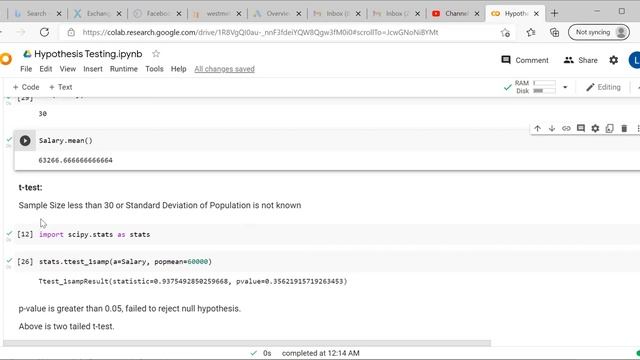Click 'Above is two tailed t-test' text
This screenshot has height=360, width=640.
[x=66, y=326]
